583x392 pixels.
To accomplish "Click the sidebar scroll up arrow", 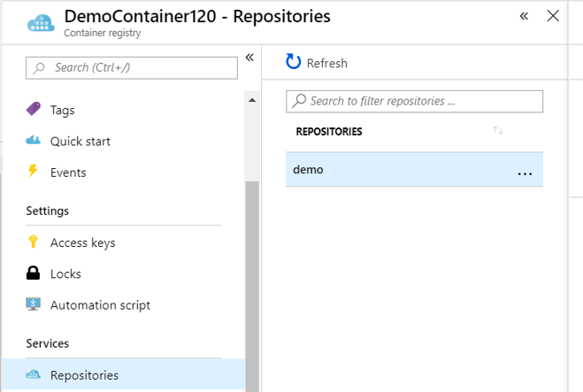I will point(252,100).
